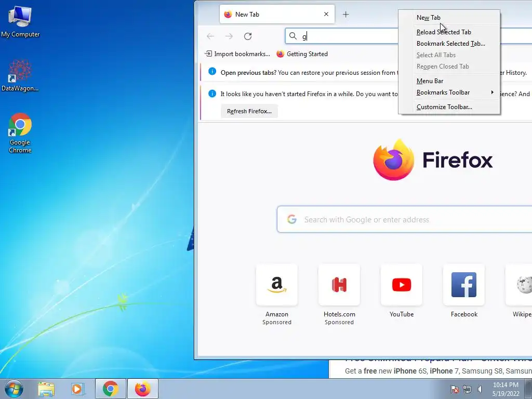532x399 pixels.
Task: Open the Getting Started bookmark
Action: (x=302, y=54)
